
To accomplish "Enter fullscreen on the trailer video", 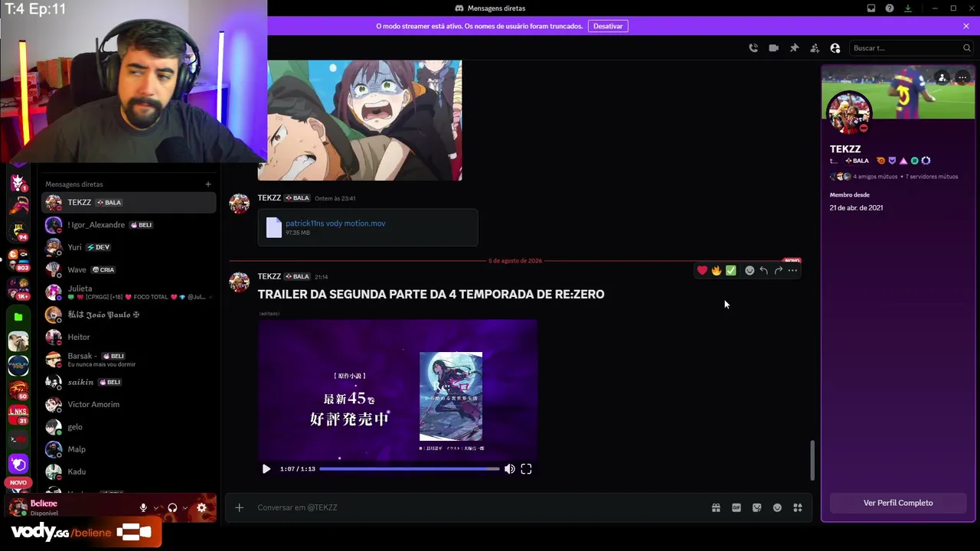I will tap(526, 469).
